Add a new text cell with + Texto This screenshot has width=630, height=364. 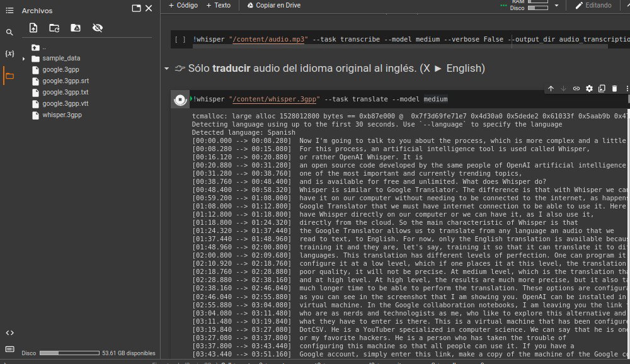(218, 5)
